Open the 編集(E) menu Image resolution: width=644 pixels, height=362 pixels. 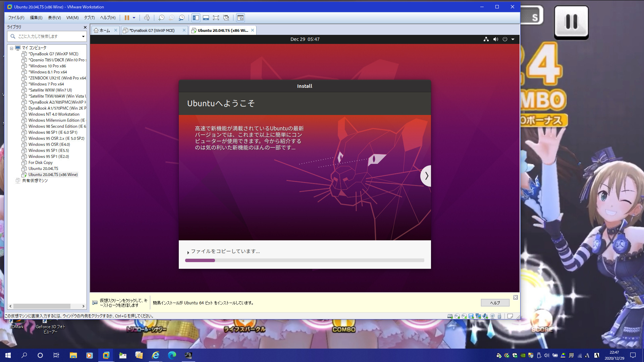pos(36,18)
